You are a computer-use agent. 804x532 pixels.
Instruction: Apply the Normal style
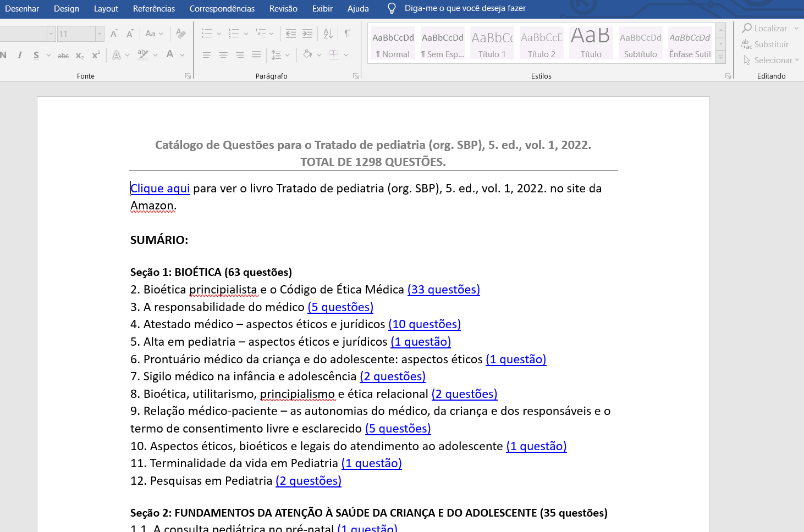pyautogui.click(x=393, y=43)
